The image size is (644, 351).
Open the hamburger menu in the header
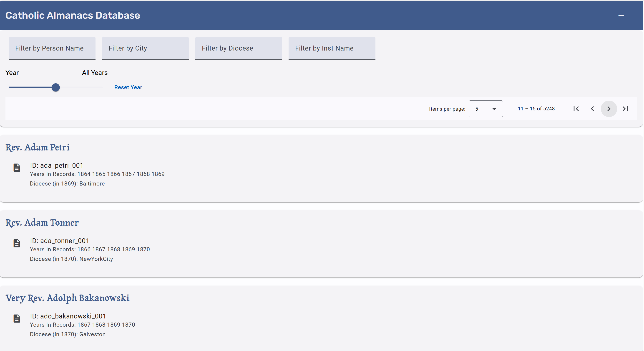click(621, 15)
